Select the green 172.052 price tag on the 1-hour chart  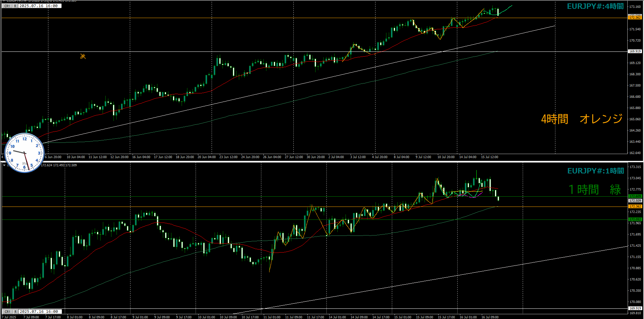click(x=635, y=219)
